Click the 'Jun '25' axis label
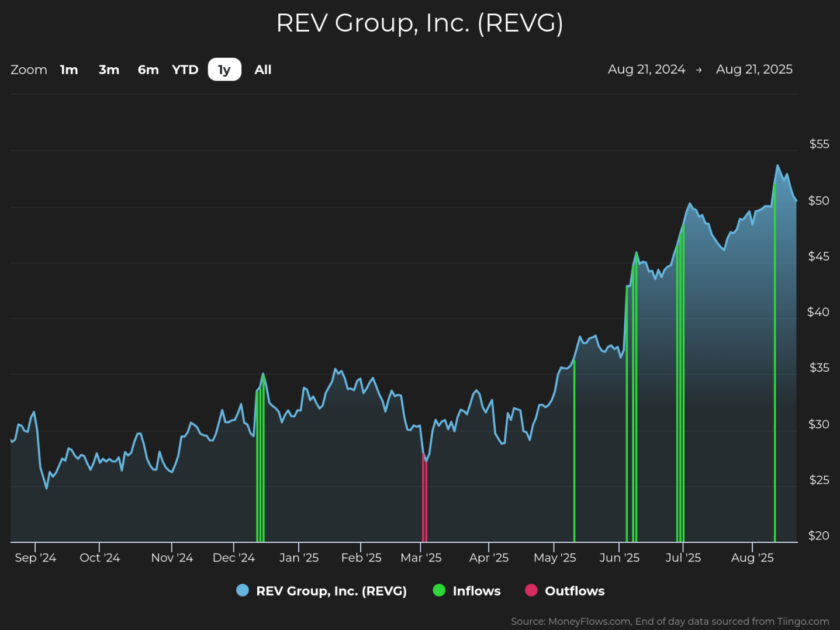Image resolution: width=840 pixels, height=630 pixels. 620,558
